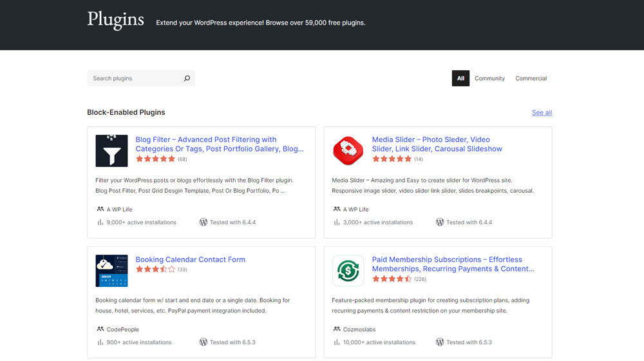This screenshot has height=361, width=644.
Task: Click 'Browse over 59,000 free plugins' tagline
Action: pos(316,23)
